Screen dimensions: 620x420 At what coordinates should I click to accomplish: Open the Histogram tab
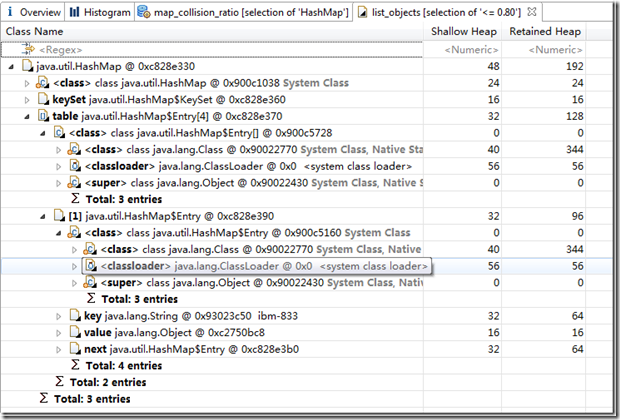pos(106,12)
